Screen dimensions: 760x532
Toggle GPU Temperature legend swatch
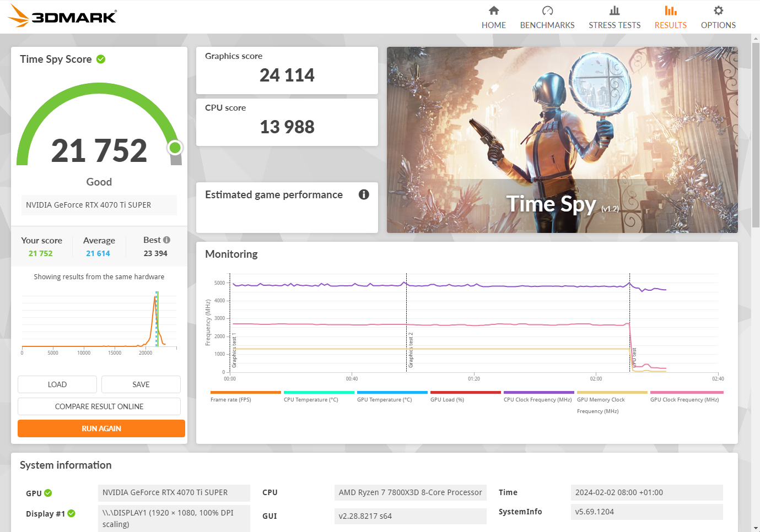click(392, 393)
